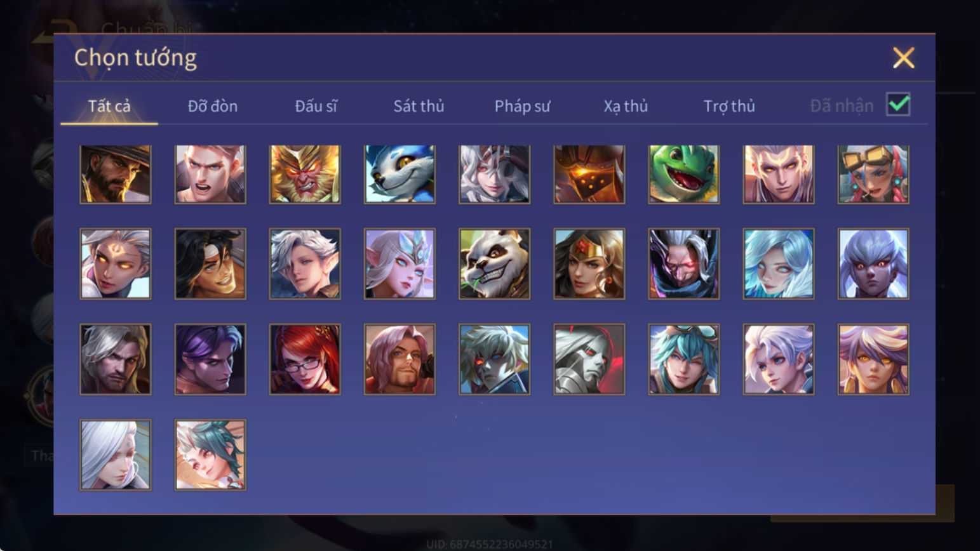Switch to the Đấu sĩ tab
Image resolution: width=980 pixels, height=551 pixels.
click(316, 106)
